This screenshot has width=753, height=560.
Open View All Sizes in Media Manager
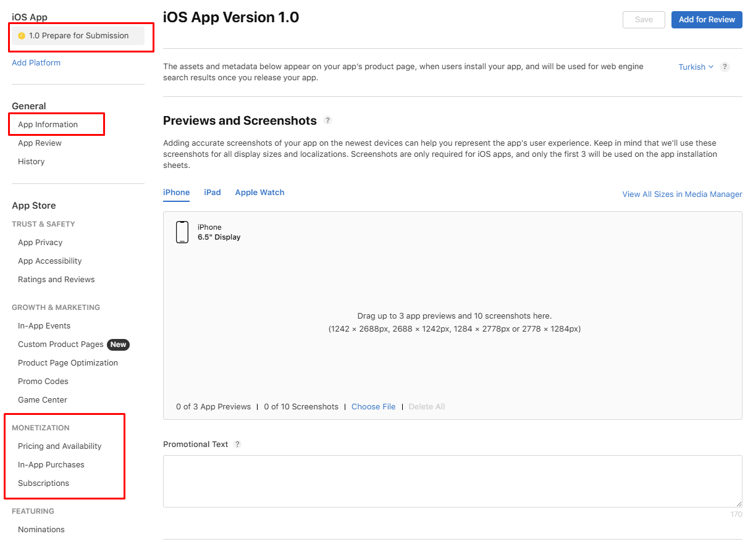(x=682, y=194)
